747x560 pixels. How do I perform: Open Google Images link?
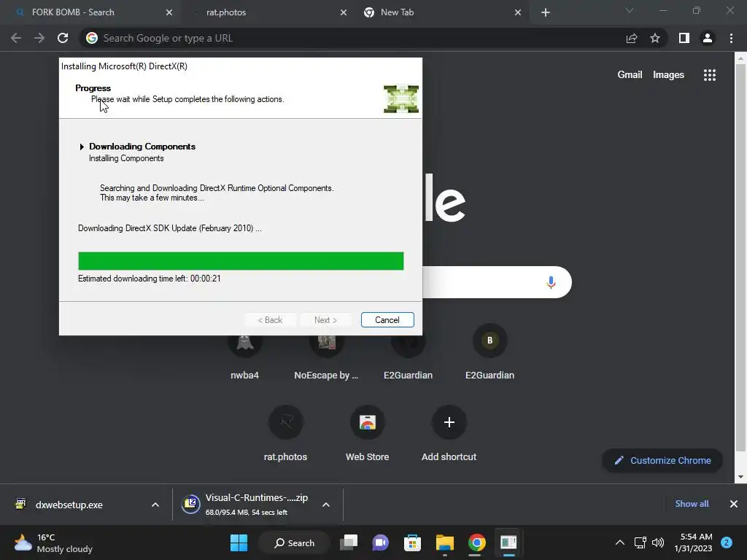(x=668, y=75)
